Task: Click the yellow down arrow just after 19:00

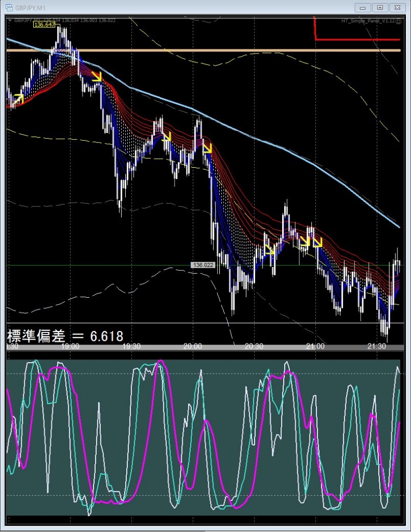Action: click(97, 77)
